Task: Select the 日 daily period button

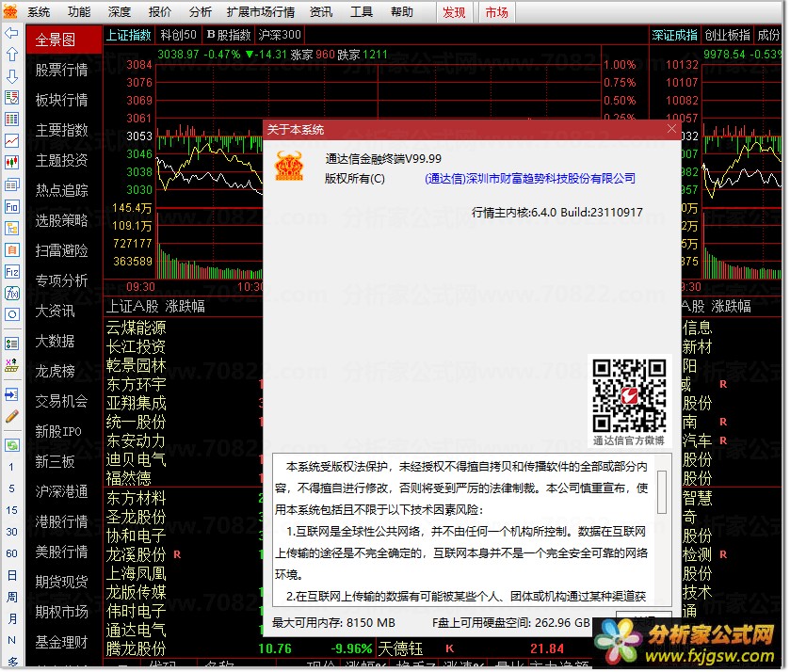Action: pos(11,575)
